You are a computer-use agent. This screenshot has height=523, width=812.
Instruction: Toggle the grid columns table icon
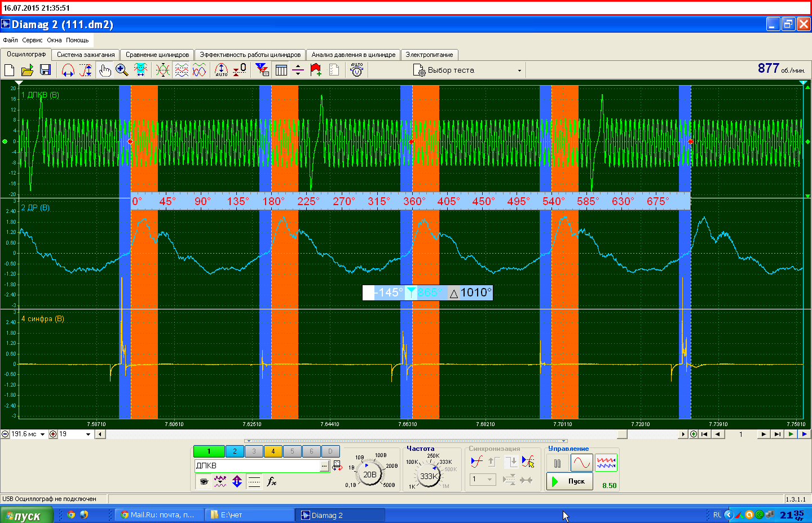pos(281,70)
